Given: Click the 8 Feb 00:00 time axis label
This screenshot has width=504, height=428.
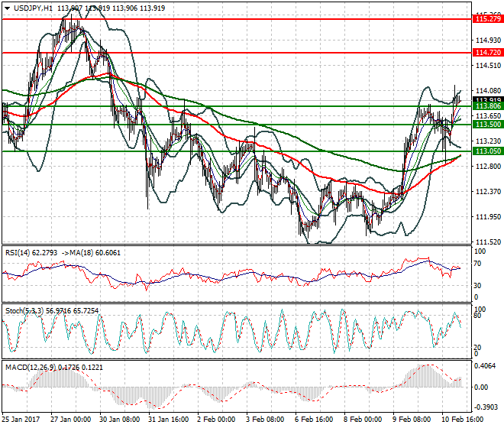Looking at the screenshot, I should click(x=363, y=420).
